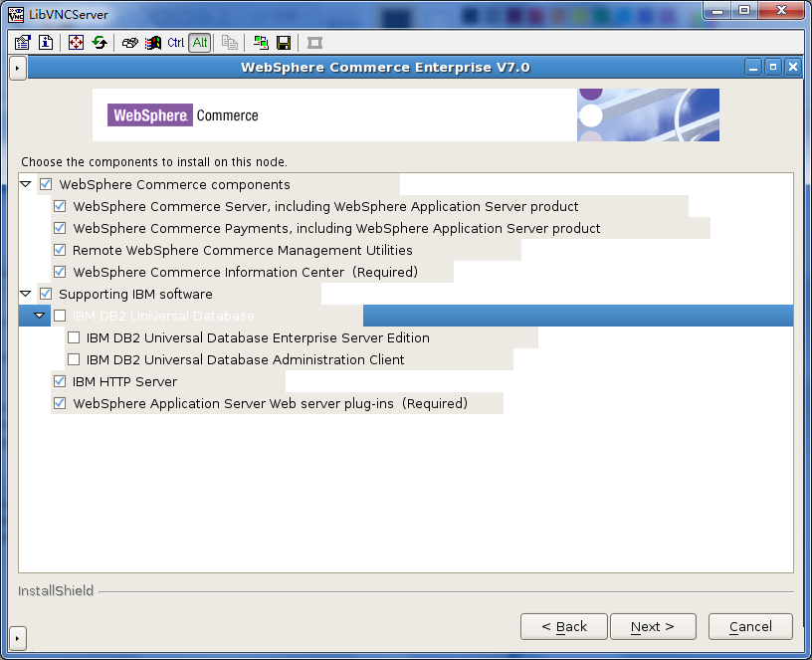Collapse IBM DB2 Universal Database node

40,316
